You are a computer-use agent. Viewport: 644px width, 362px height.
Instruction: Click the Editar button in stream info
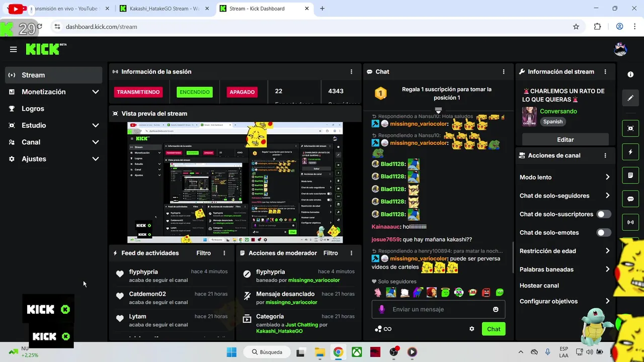click(566, 140)
